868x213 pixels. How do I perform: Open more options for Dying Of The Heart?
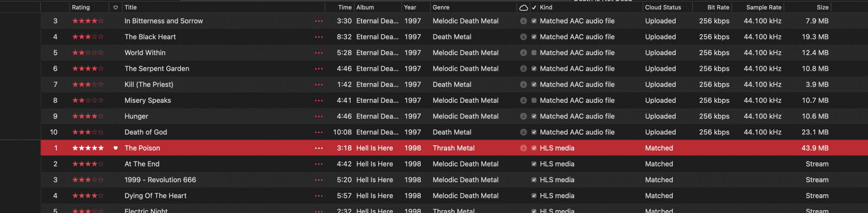(319, 196)
